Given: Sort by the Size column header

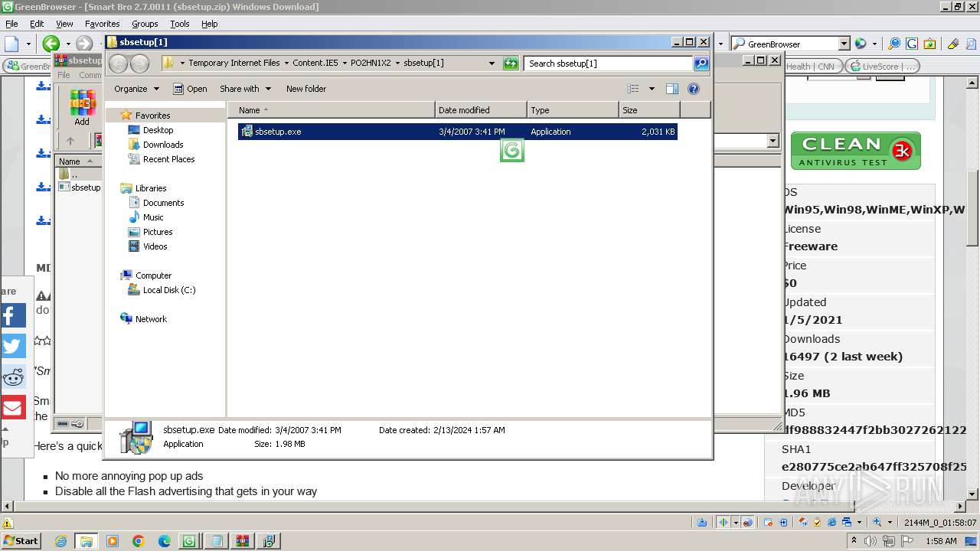Looking at the screenshot, I should click(x=649, y=110).
